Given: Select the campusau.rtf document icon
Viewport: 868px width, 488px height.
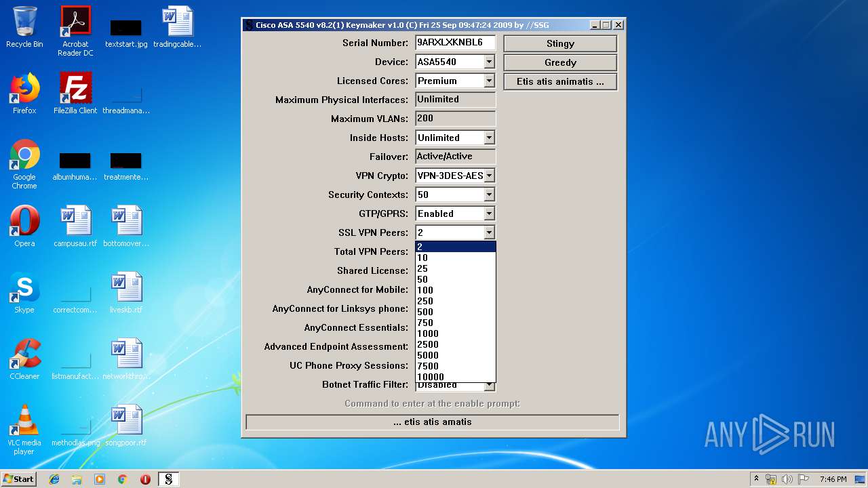Looking at the screenshot, I should tap(75, 226).
